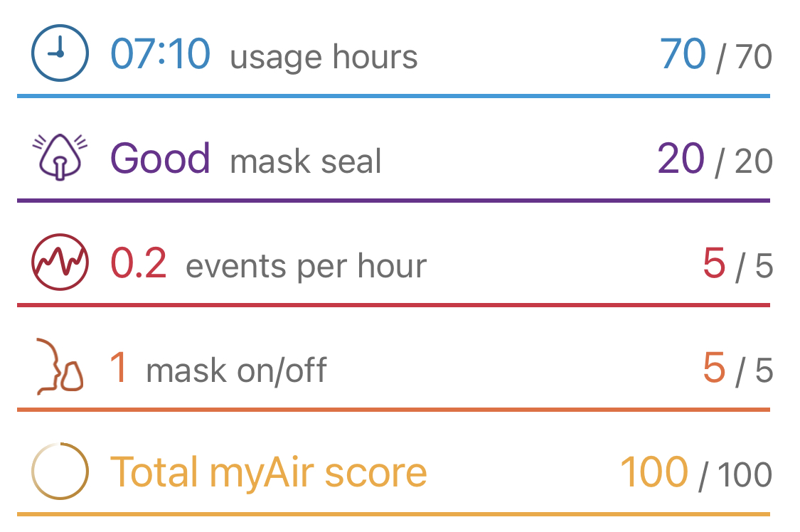This screenshot has height=532, width=800.
Task: Select the 07:10 usage time value
Action: pos(160,53)
